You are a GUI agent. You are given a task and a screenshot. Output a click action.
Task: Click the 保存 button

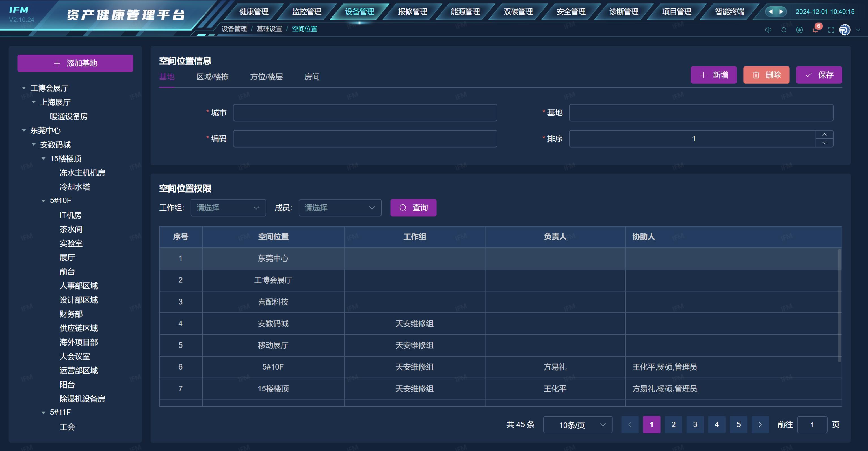coord(819,75)
